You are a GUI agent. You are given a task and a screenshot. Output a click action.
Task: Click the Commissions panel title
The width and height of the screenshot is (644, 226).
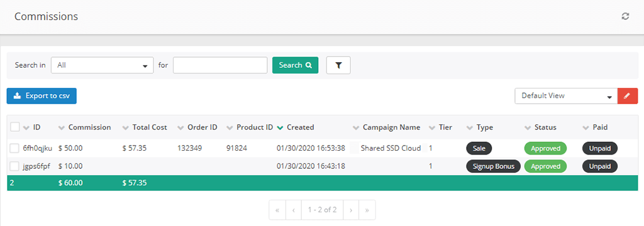pyautogui.click(x=46, y=16)
